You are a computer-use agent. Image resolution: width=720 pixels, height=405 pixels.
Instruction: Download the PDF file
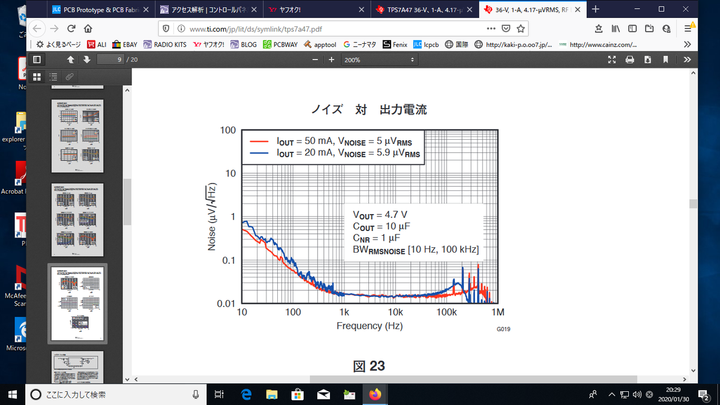pyautogui.click(x=645, y=60)
